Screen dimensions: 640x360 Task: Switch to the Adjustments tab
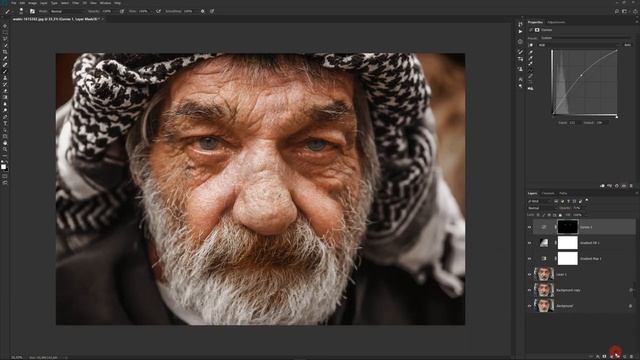click(556, 22)
